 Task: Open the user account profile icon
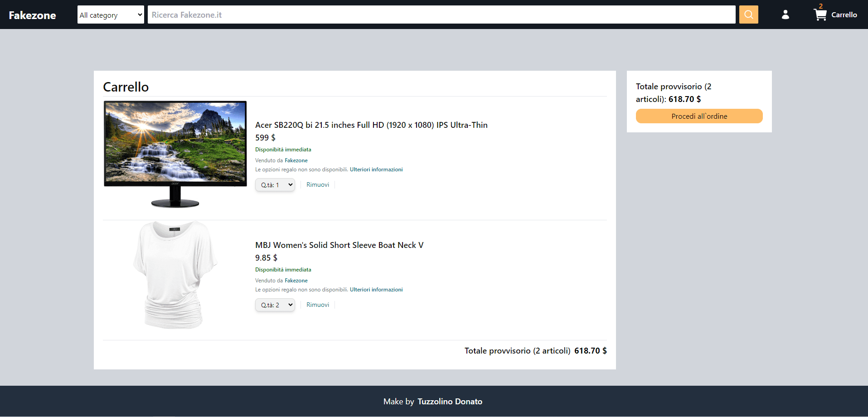786,15
